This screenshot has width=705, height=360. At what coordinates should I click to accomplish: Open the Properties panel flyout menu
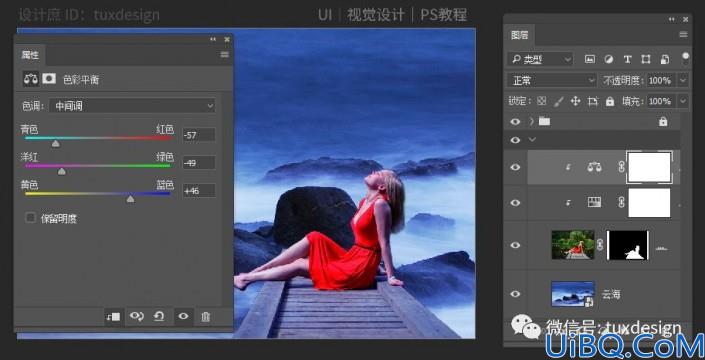224,55
